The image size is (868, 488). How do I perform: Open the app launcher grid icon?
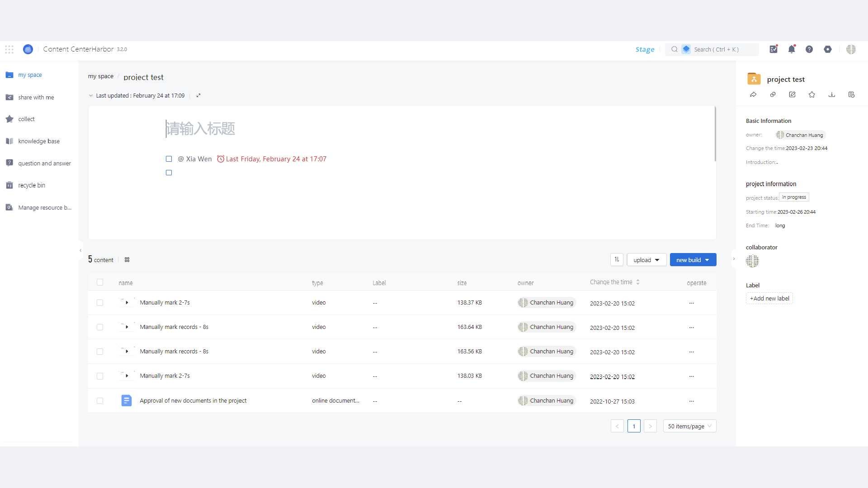tap(9, 49)
